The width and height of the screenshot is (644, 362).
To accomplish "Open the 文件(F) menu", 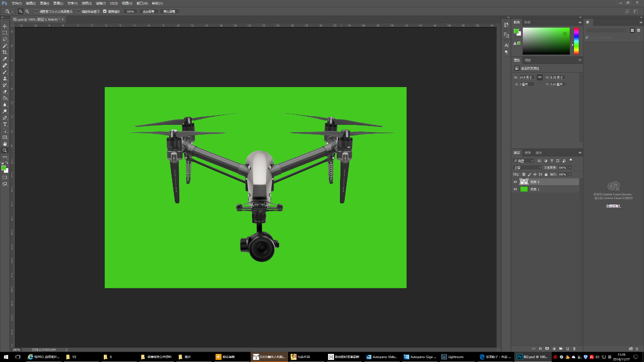I will (17, 3).
